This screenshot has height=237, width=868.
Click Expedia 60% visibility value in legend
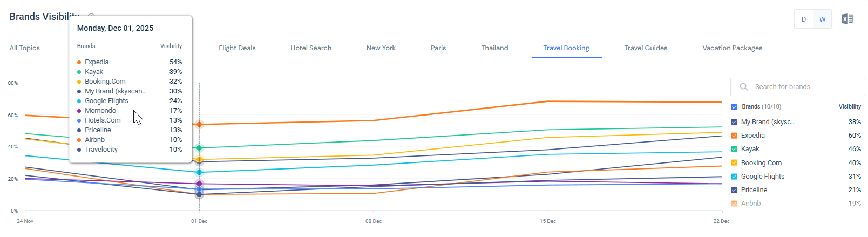(x=855, y=136)
